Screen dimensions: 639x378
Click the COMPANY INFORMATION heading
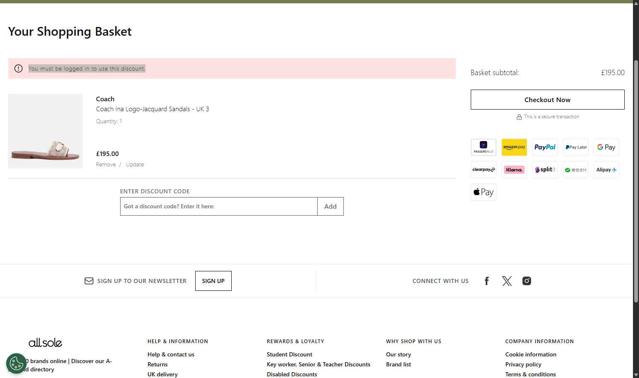click(x=540, y=341)
